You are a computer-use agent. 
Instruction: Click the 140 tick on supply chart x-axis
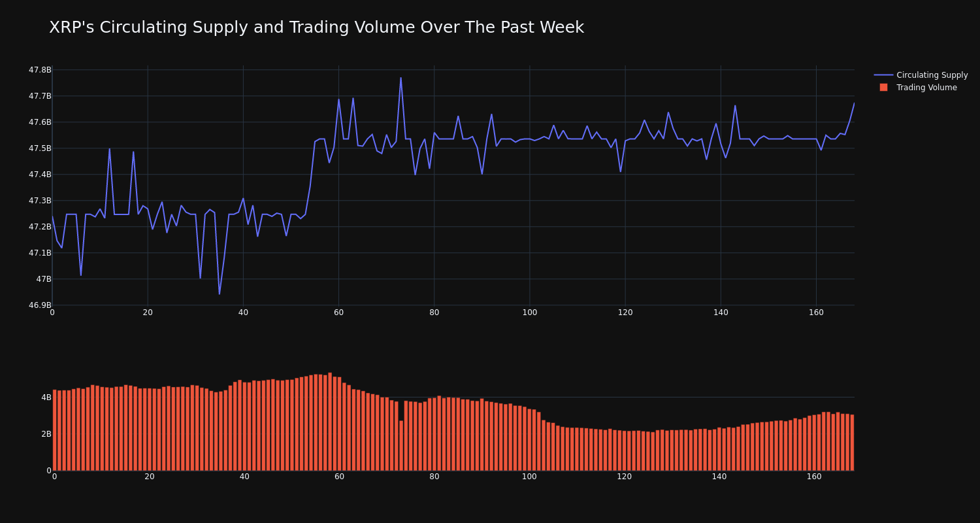coord(721,312)
